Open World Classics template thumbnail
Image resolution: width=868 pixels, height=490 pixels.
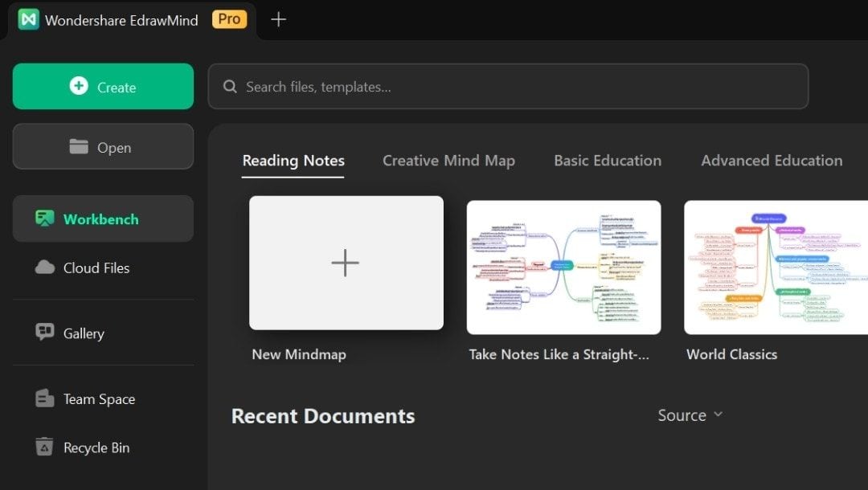coord(776,267)
